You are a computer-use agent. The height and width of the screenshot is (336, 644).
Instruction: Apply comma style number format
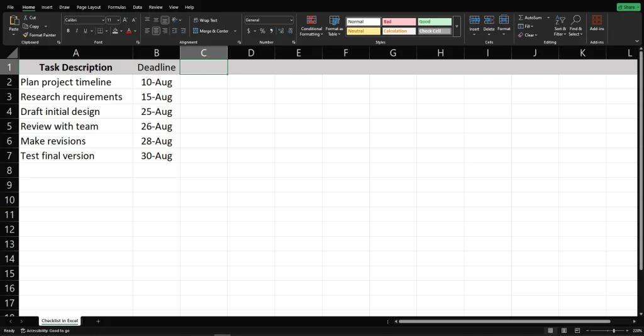point(272,31)
